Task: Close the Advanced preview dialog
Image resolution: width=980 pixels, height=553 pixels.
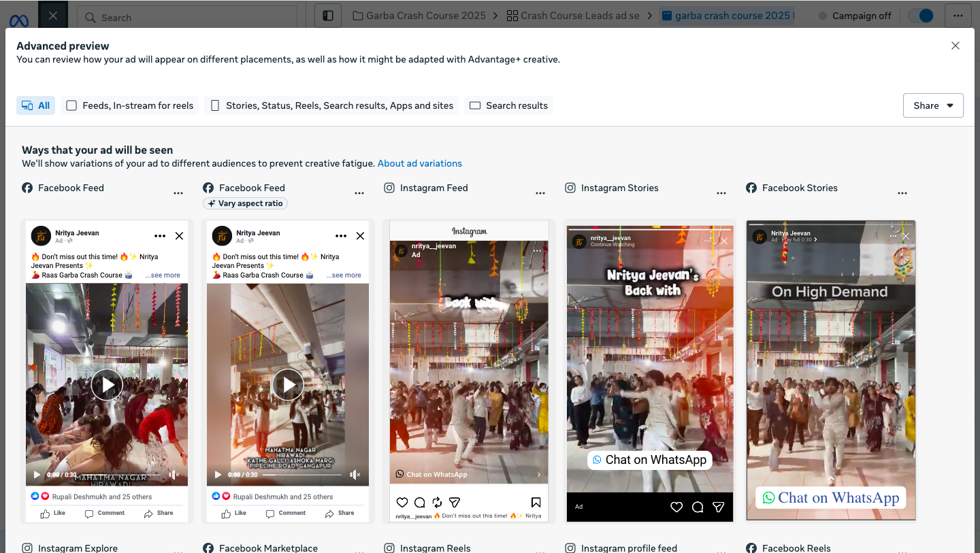Action: pyautogui.click(x=955, y=46)
